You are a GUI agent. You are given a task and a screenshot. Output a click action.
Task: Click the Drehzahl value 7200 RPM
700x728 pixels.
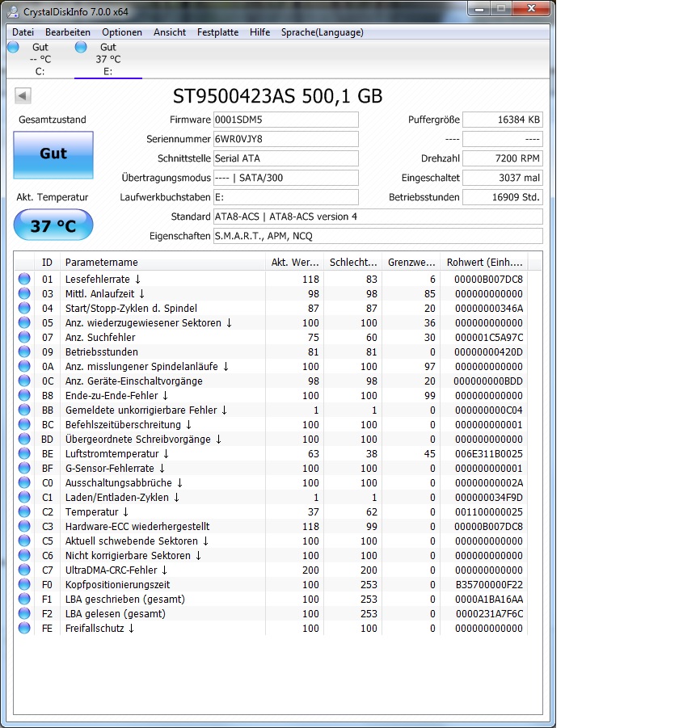click(x=503, y=158)
